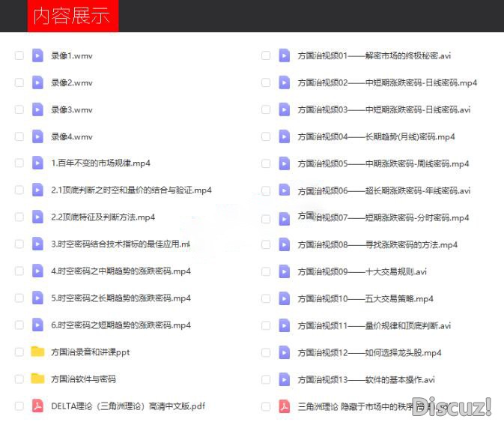Check the box for 方国治视频13 软件的基本操作.avi
Screen dimensions: 504x425
(266, 380)
